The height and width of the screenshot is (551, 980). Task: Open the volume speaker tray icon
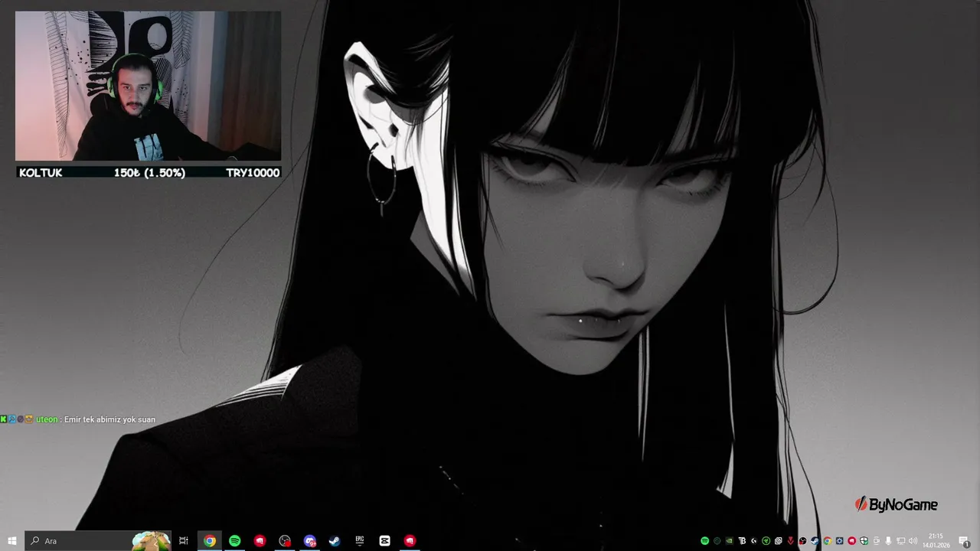[x=913, y=541]
